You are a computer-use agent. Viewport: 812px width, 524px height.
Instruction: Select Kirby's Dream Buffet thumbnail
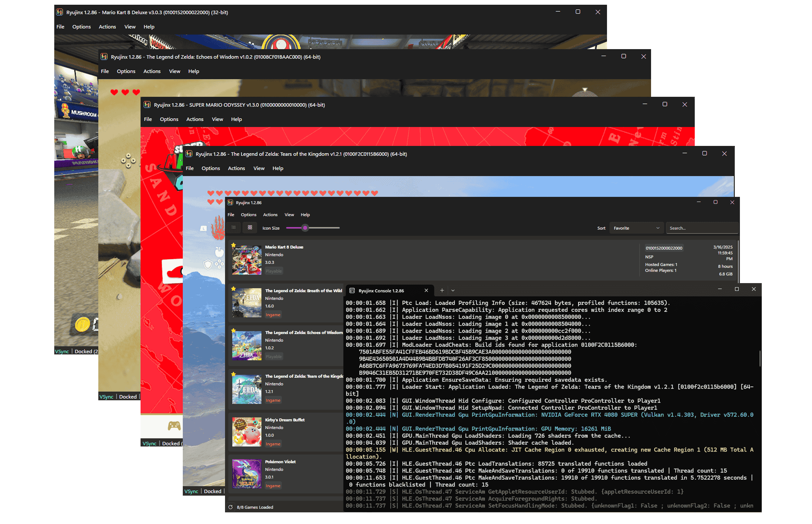pyautogui.click(x=247, y=432)
